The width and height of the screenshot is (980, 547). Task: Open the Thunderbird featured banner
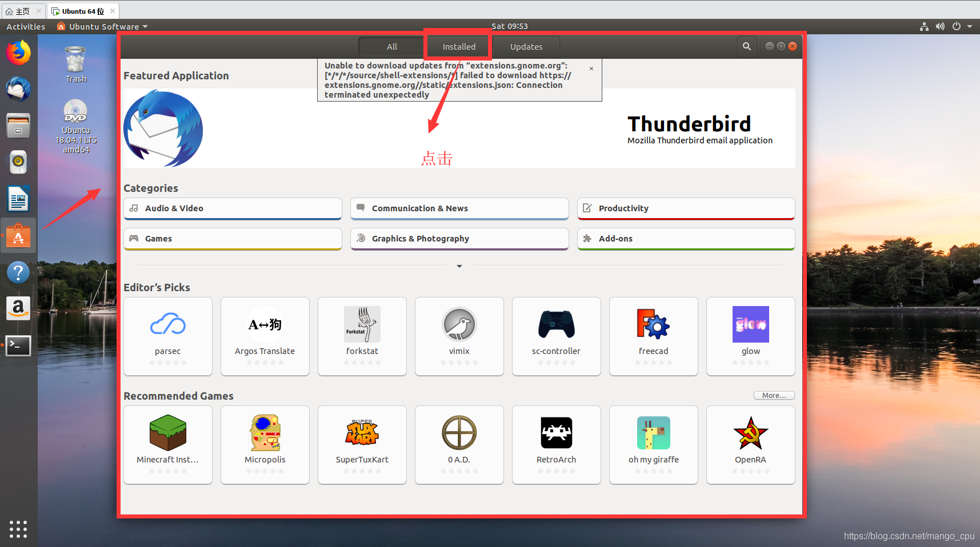[459, 128]
